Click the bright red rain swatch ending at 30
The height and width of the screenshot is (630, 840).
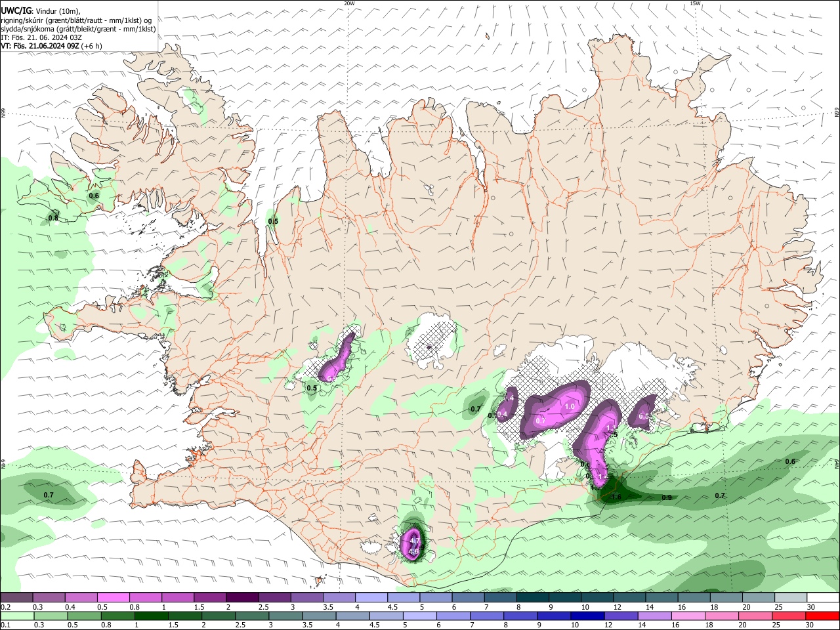point(822,616)
